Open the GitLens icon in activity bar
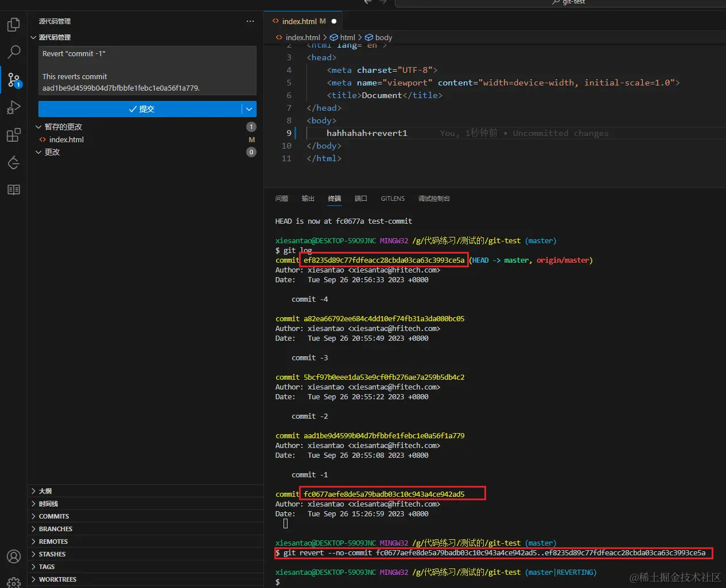 13,163
